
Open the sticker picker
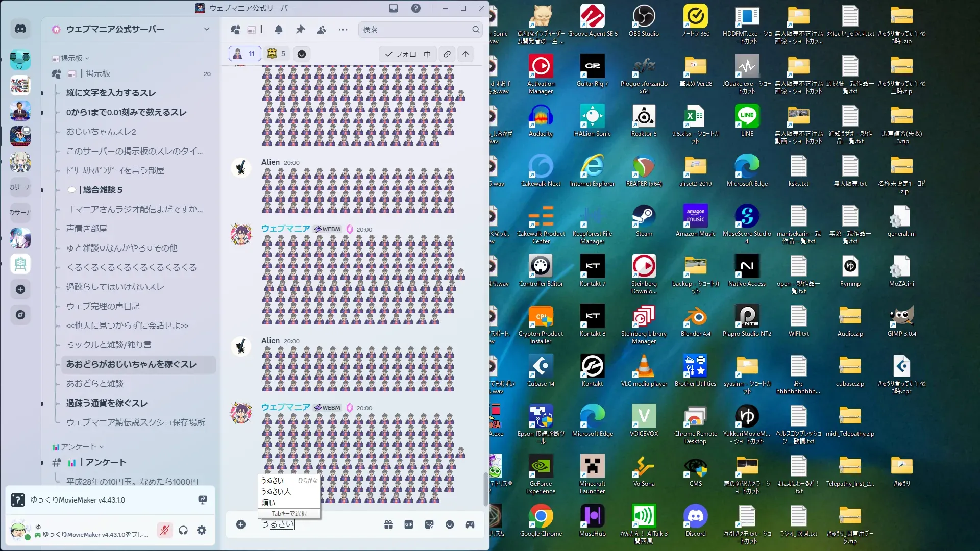click(x=429, y=524)
